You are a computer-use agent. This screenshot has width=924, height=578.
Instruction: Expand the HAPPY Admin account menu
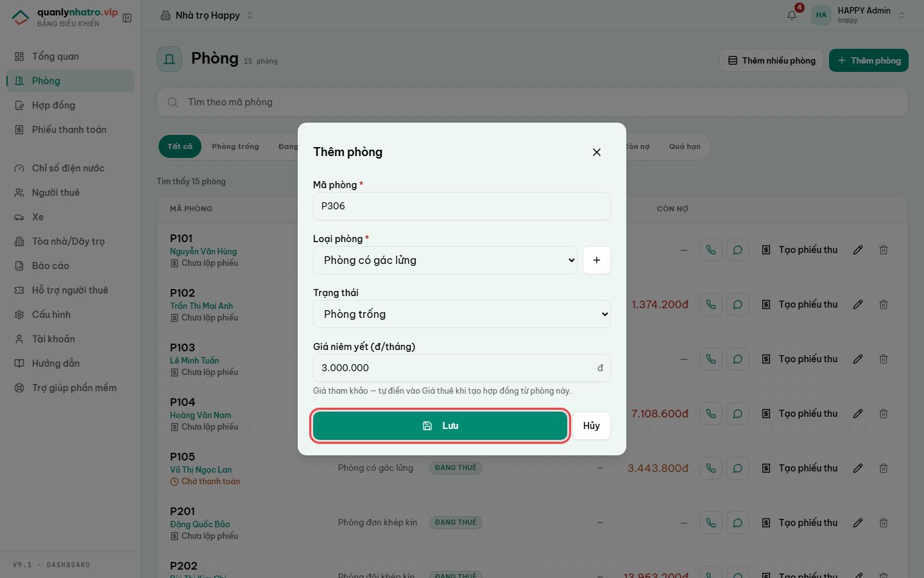click(859, 15)
